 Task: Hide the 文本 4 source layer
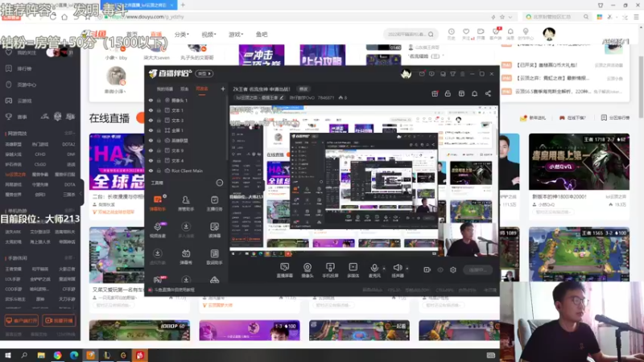(x=151, y=160)
